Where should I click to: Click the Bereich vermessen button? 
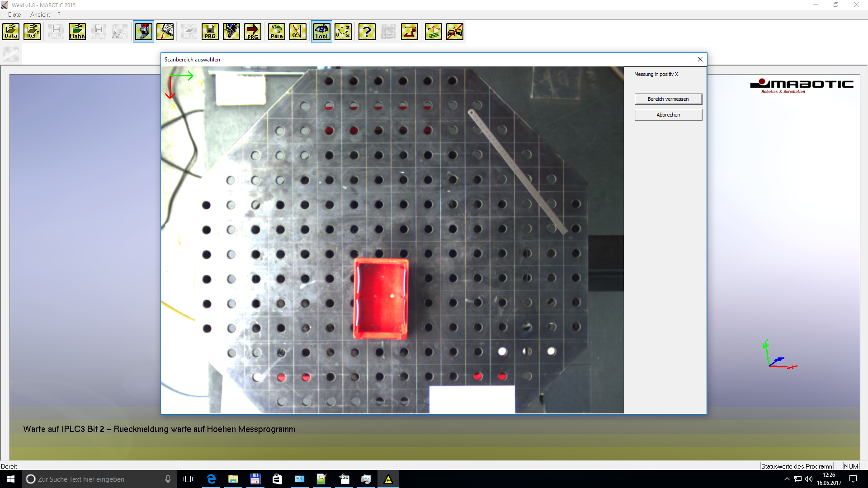click(668, 99)
